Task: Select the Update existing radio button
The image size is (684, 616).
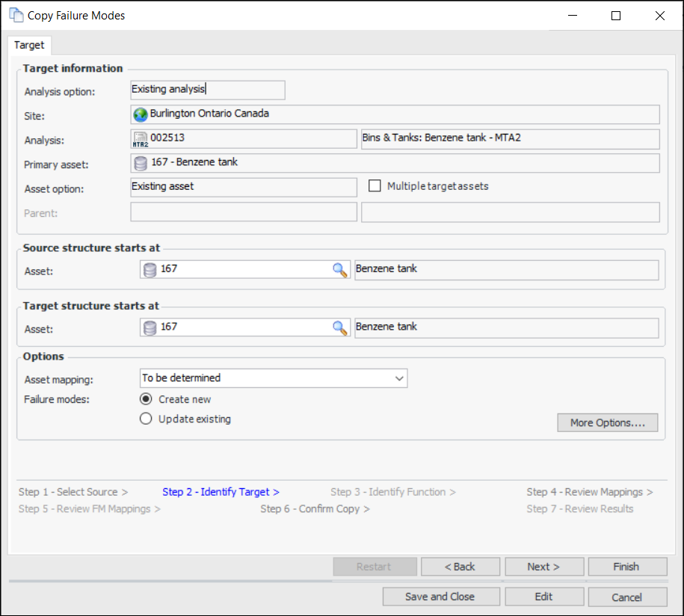Action: (x=147, y=419)
